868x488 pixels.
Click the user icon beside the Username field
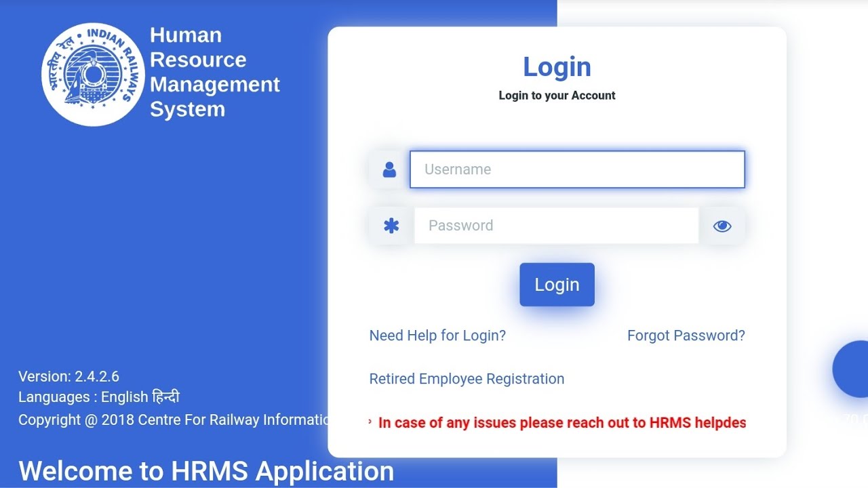[x=389, y=169]
